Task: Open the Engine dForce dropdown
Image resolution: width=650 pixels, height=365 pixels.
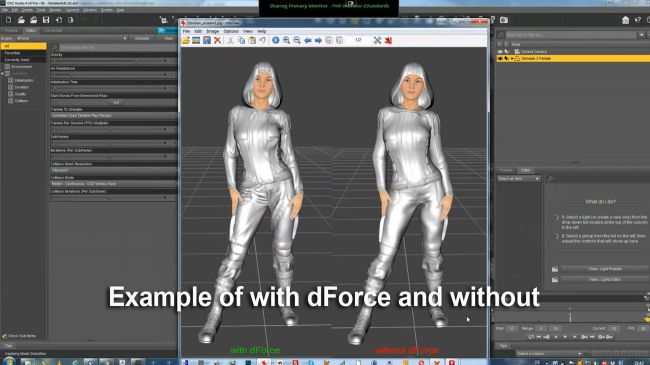Action: pyautogui.click(x=71, y=38)
